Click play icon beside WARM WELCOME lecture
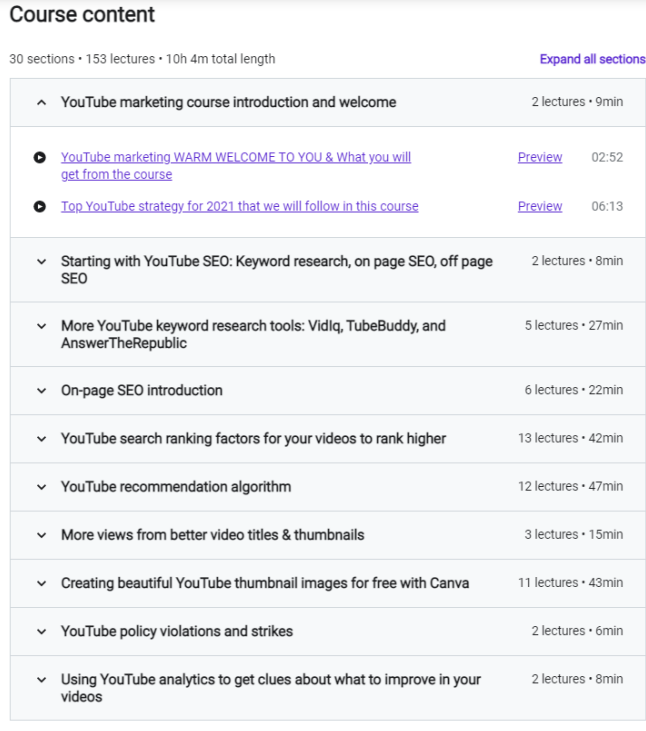 pos(40,157)
